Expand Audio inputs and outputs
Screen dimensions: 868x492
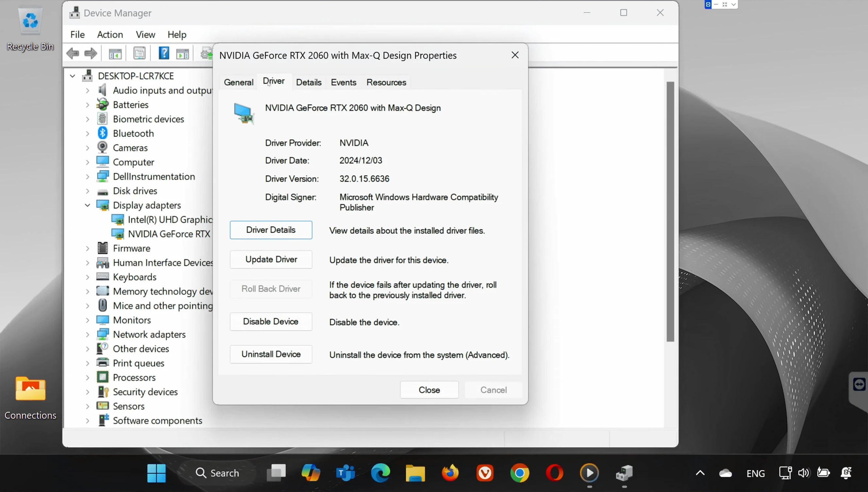88,90
